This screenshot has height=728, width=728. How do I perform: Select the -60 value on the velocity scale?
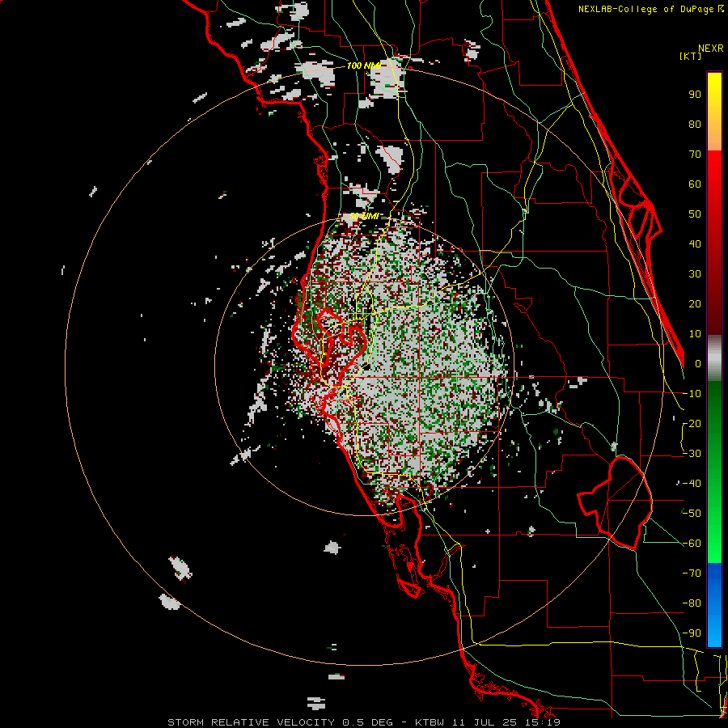692,544
